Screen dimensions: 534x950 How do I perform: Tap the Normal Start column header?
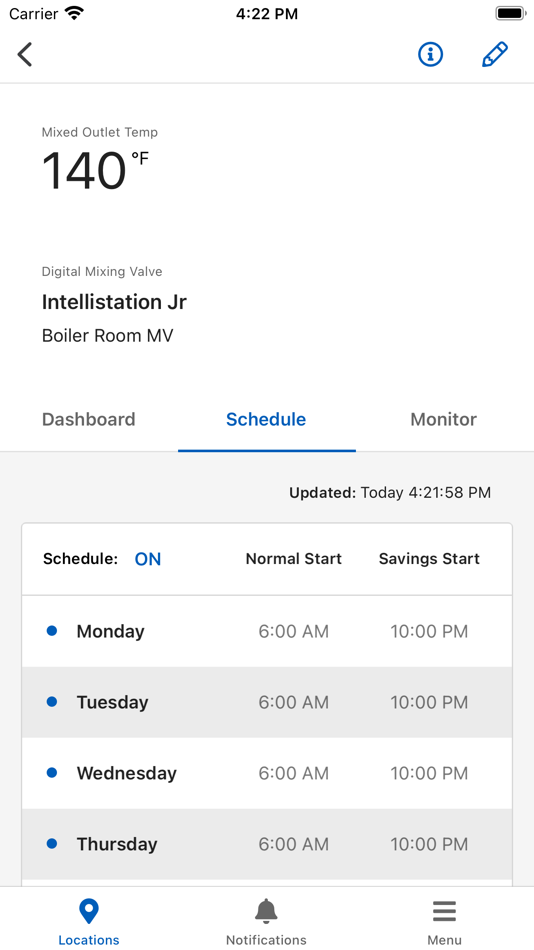[x=293, y=559]
